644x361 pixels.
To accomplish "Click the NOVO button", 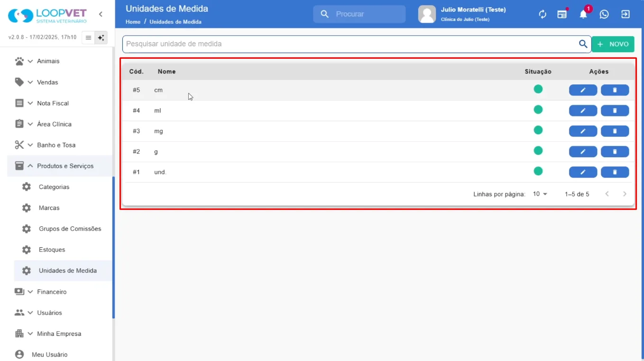I will [613, 44].
